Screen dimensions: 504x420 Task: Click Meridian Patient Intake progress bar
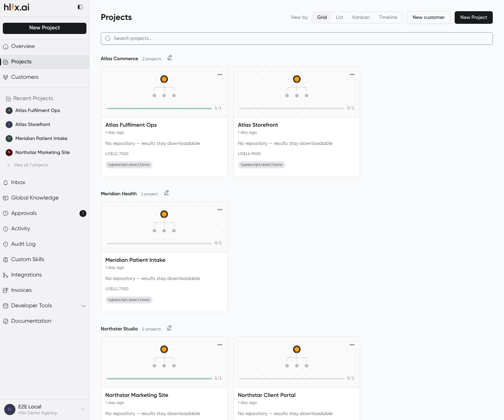coord(159,244)
